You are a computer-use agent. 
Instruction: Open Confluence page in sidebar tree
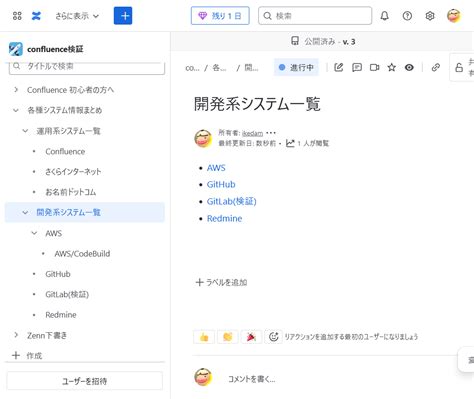click(x=65, y=151)
